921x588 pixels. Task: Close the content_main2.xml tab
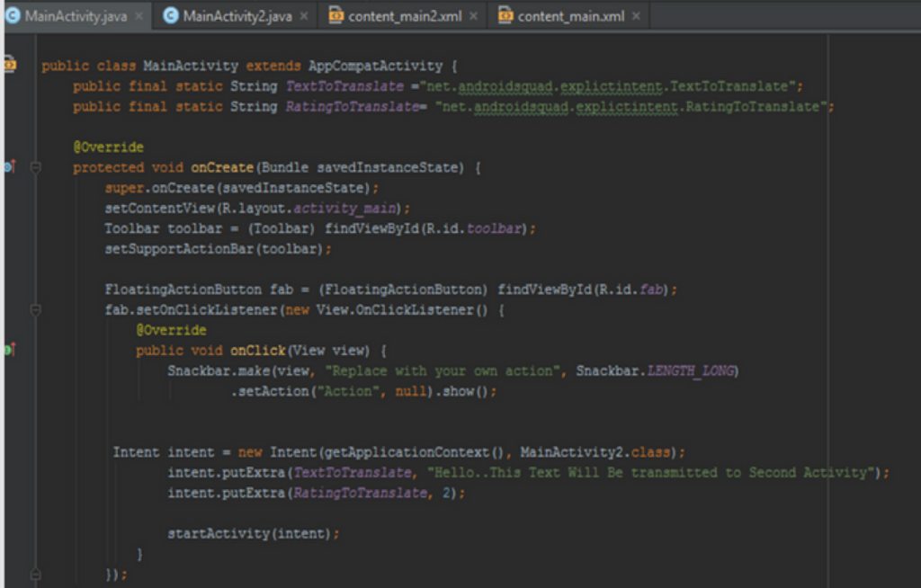pyautogui.click(x=473, y=16)
